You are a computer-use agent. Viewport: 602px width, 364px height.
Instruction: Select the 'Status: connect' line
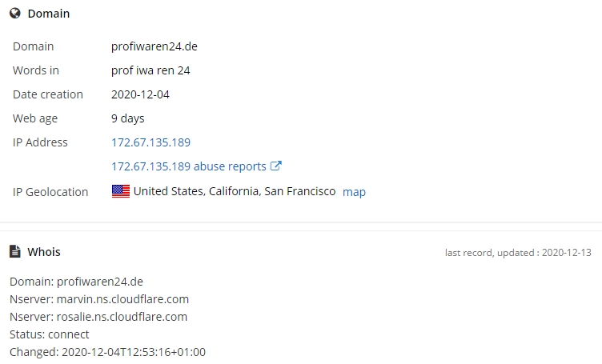(49, 334)
